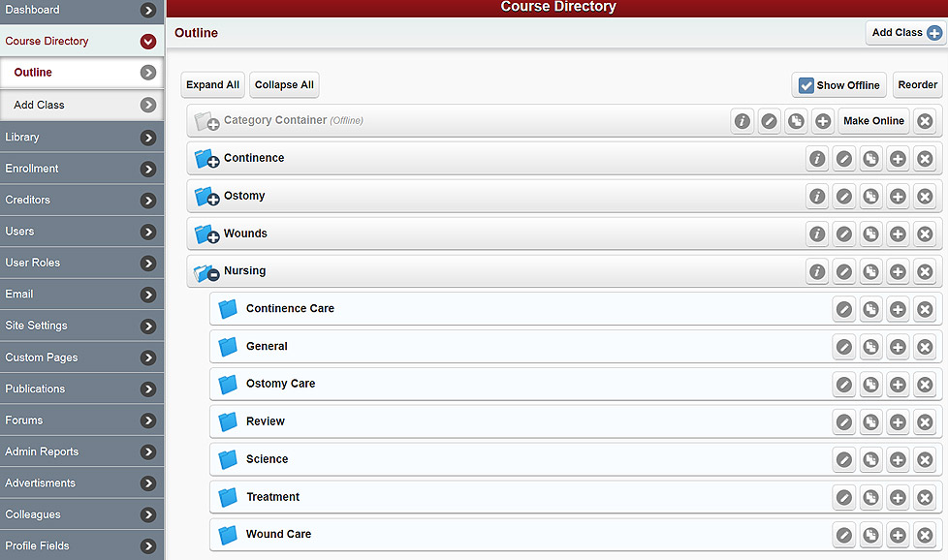Open the Email menu item

81,295
